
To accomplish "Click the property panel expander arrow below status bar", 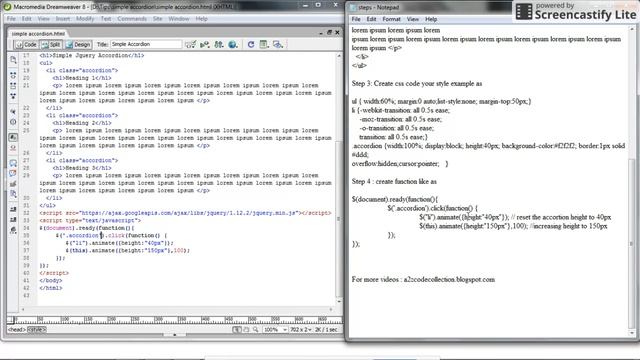I will [x=175, y=335].
